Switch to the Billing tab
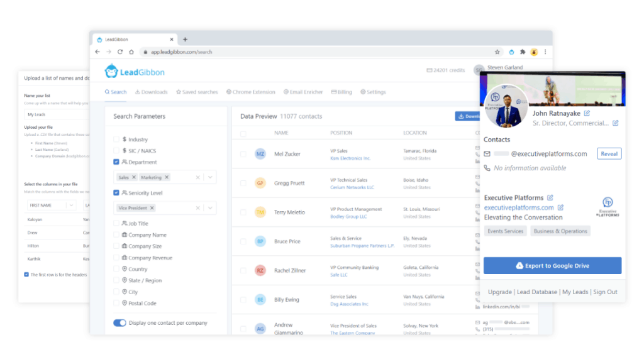Viewport: 644px width, 362px height. [x=341, y=92]
